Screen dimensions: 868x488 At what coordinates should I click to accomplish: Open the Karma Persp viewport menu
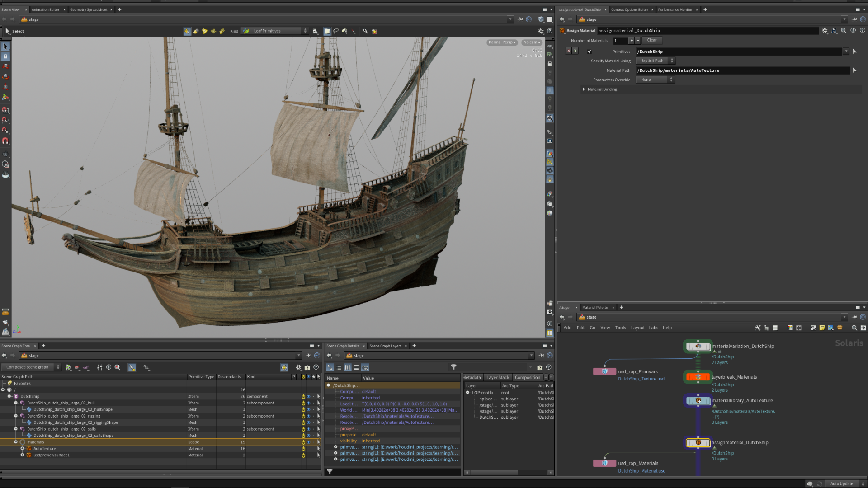pos(502,42)
